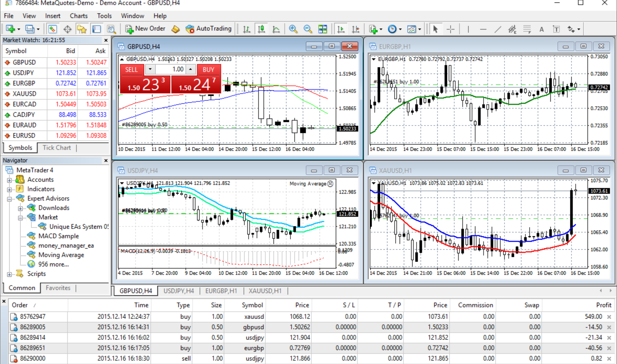The image size is (617, 364).
Task: Toggle the Terminal window button
Action: pyautogui.click(x=97, y=29)
